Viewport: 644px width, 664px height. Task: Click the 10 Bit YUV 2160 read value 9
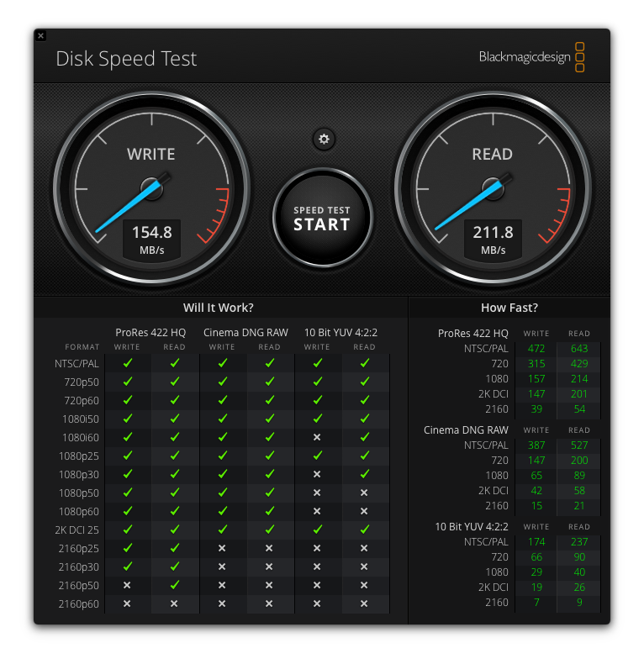tap(579, 602)
